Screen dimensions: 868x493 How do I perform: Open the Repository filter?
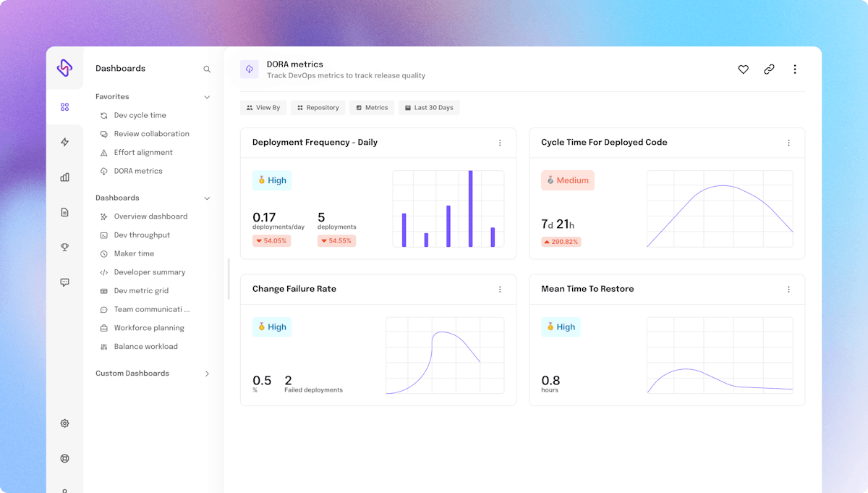(318, 107)
